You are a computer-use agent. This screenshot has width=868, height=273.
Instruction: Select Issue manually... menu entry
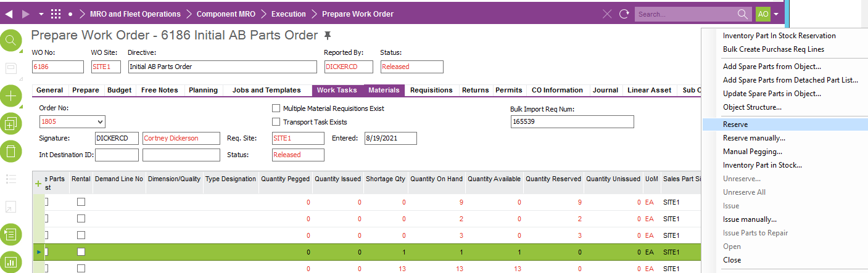[750, 219]
